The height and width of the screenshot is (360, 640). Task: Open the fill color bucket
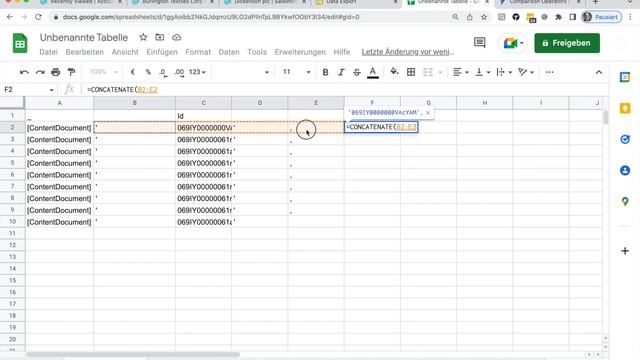coord(394,72)
